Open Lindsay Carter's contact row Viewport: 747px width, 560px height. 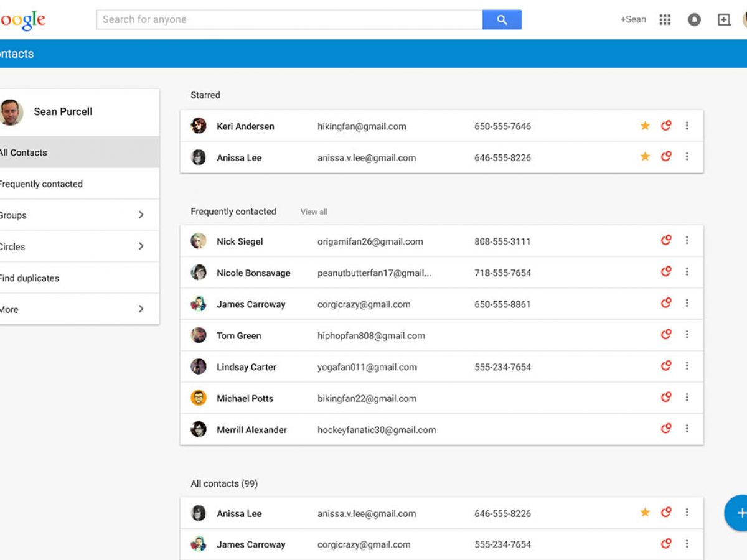click(247, 367)
